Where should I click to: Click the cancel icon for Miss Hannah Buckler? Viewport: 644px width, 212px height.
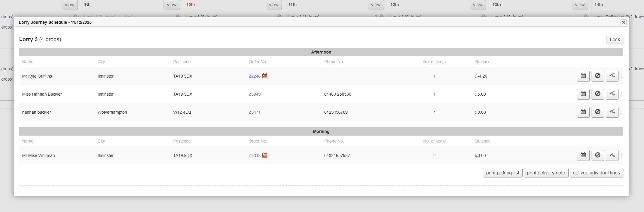pyautogui.click(x=597, y=94)
